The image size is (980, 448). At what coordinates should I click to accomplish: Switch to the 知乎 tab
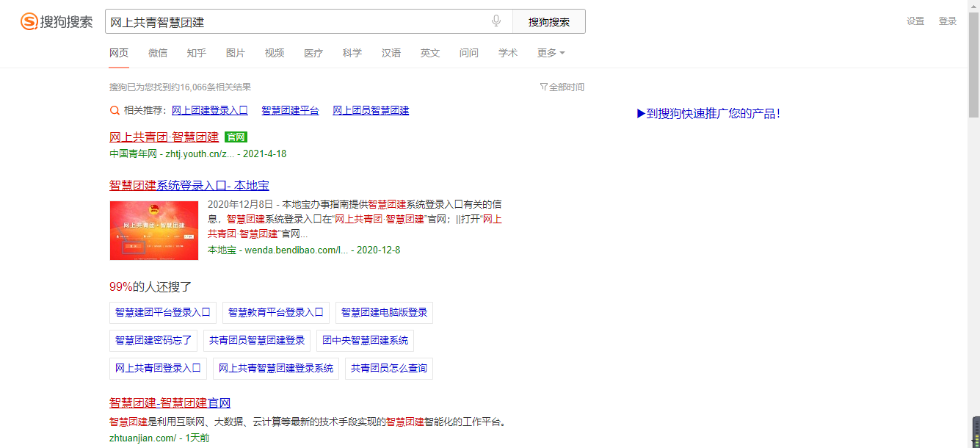(197, 53)
